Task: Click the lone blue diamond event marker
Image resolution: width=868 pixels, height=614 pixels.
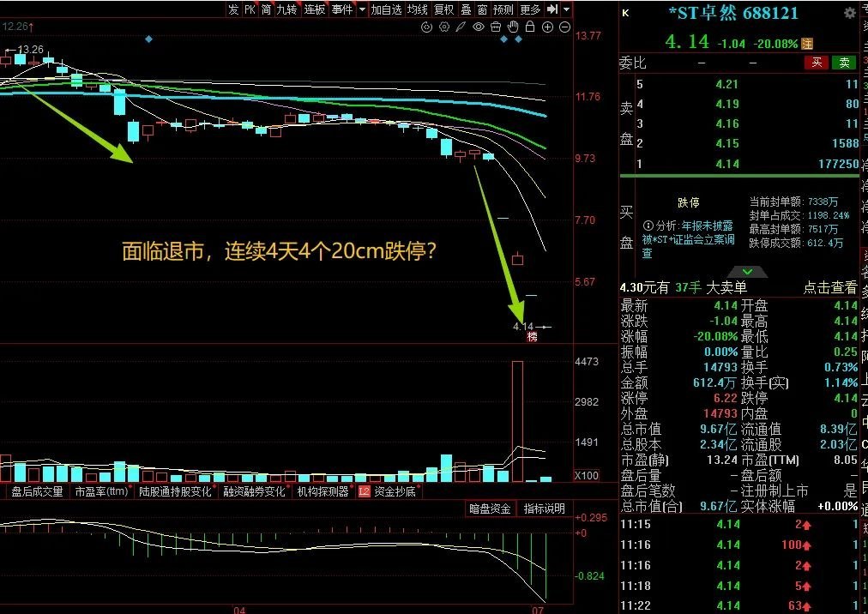Action: [x=148, y=39]
